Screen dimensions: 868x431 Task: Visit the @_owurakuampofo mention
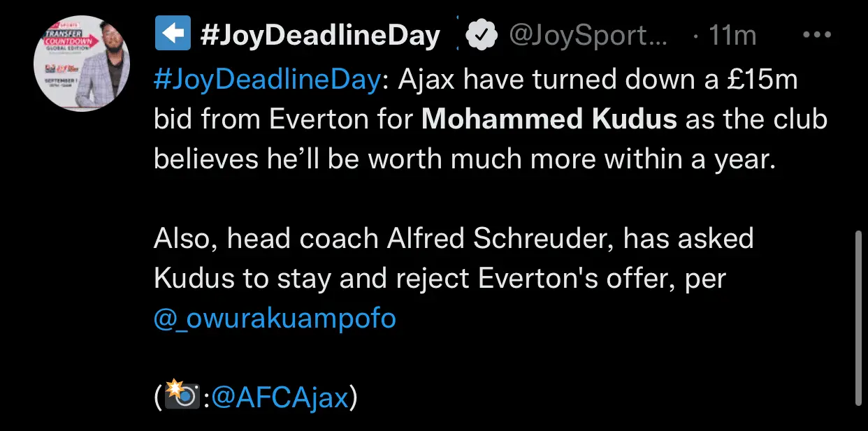[275, 318]
